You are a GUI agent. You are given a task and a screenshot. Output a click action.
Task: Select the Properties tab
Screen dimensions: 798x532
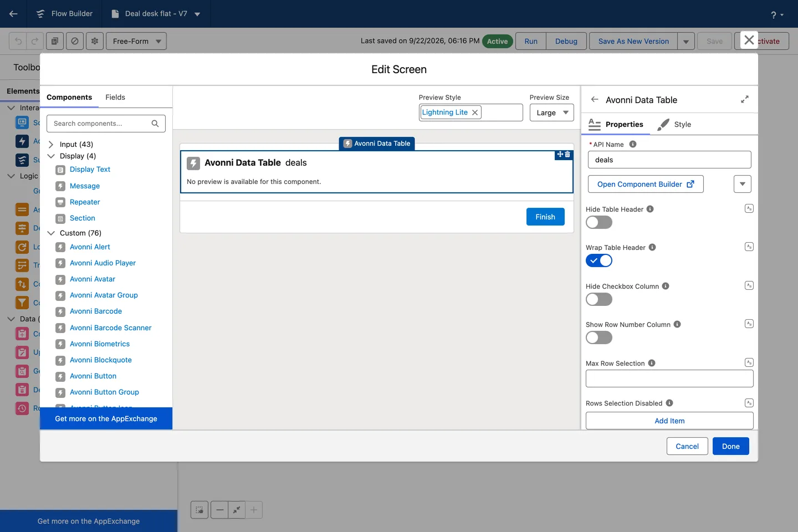[616, 124]
